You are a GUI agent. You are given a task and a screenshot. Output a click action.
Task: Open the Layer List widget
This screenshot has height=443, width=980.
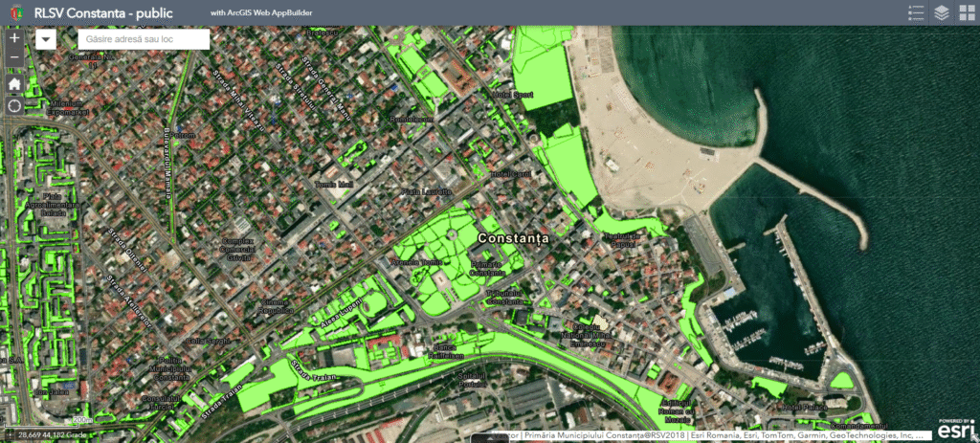[x=941, y=12]
